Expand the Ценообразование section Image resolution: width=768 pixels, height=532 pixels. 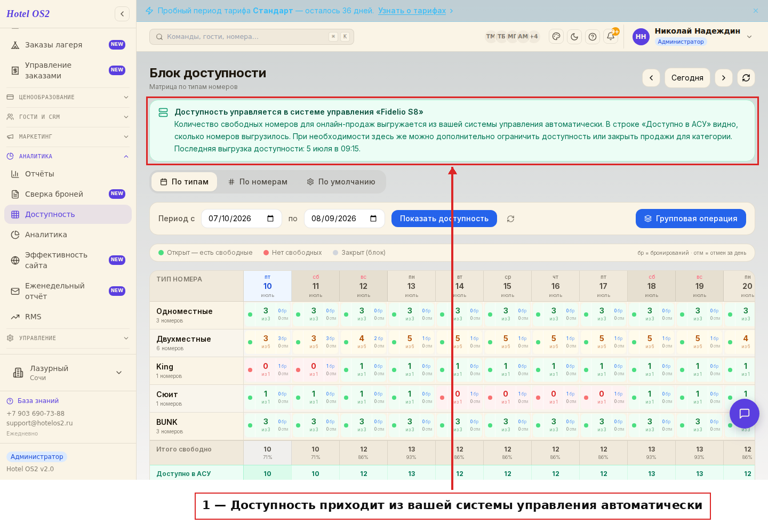[68, 97]
